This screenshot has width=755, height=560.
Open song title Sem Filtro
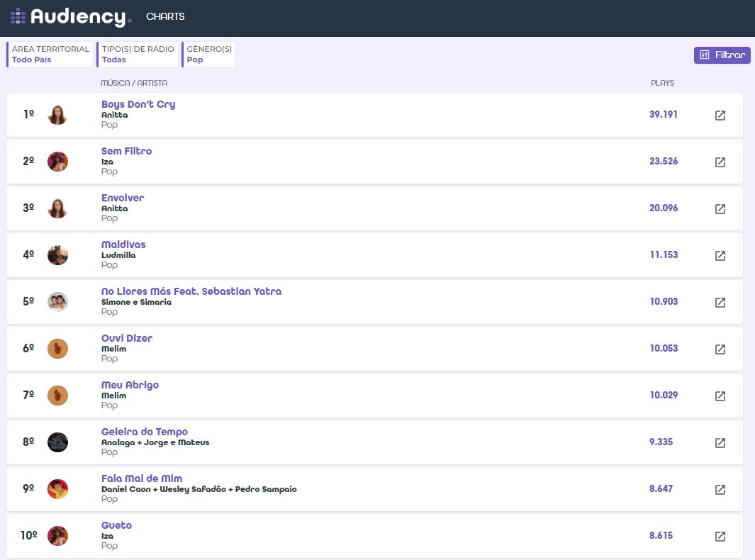127,151
